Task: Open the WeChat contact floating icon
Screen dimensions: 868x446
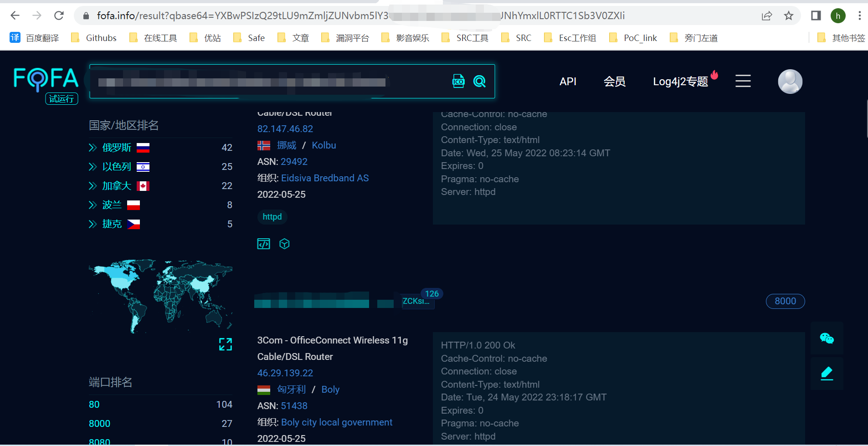Action: coord(827,338)
